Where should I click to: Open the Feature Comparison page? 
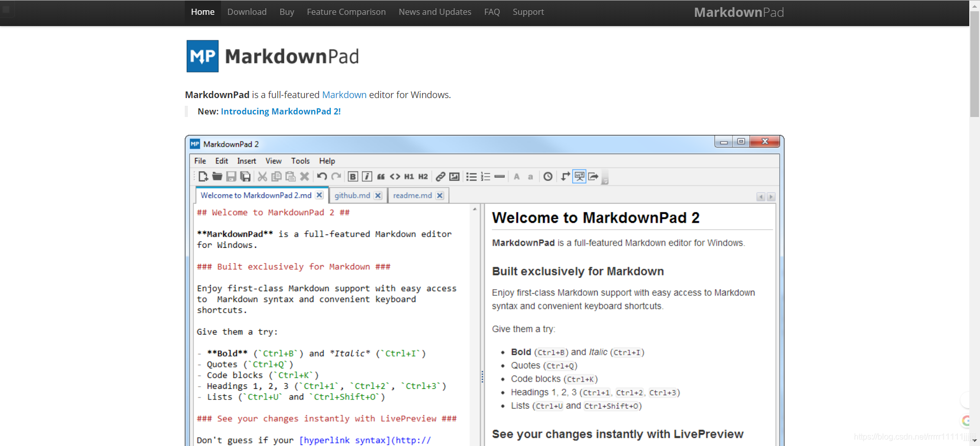[x=346, y=12]
